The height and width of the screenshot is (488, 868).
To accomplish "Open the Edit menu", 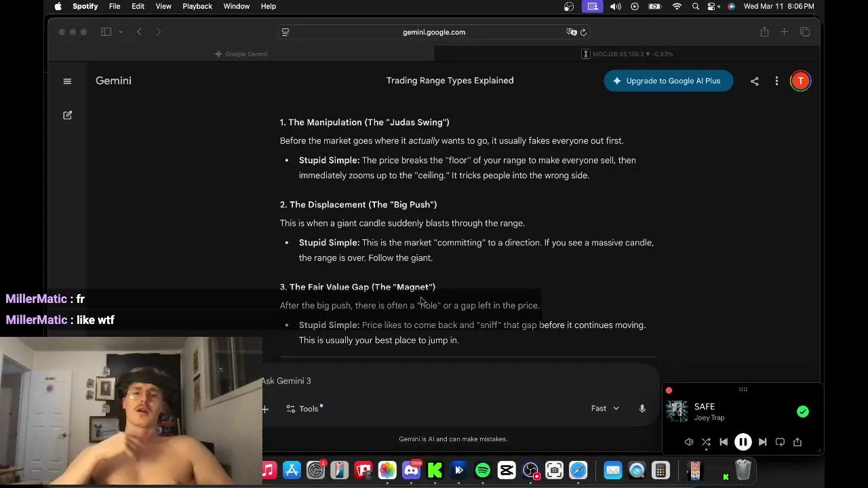I will pyautogui.click(x=138, y=6).
